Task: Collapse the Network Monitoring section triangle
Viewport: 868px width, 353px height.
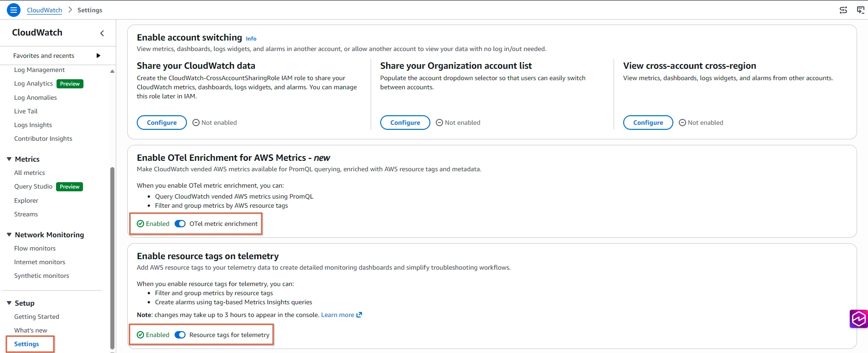Action: [9, 235]
